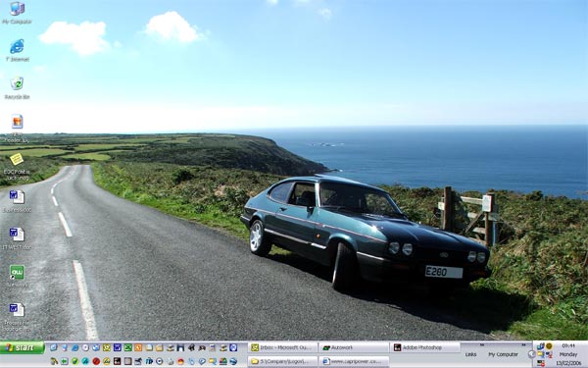This screenshot has height=368, width=588.
Task: Click the green Excel icon in Quick Launch
Action: [127, 347]
